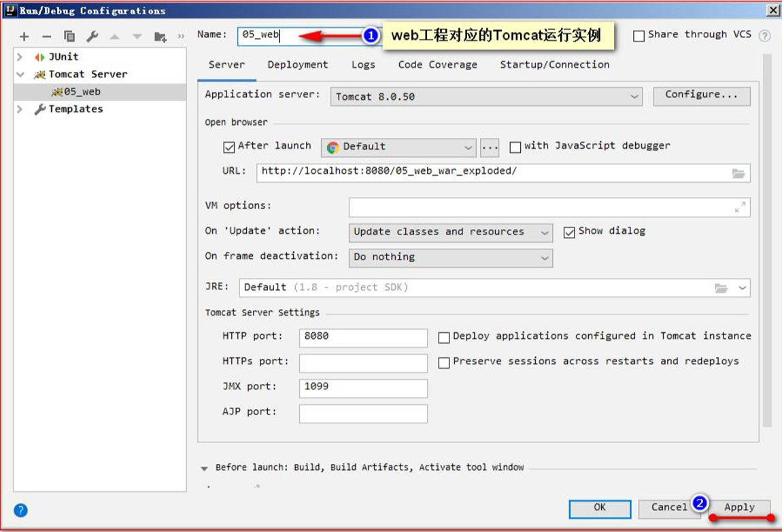
Task: Enable Deploy applications configured in Tomcat instance
Action: [444, 338]
